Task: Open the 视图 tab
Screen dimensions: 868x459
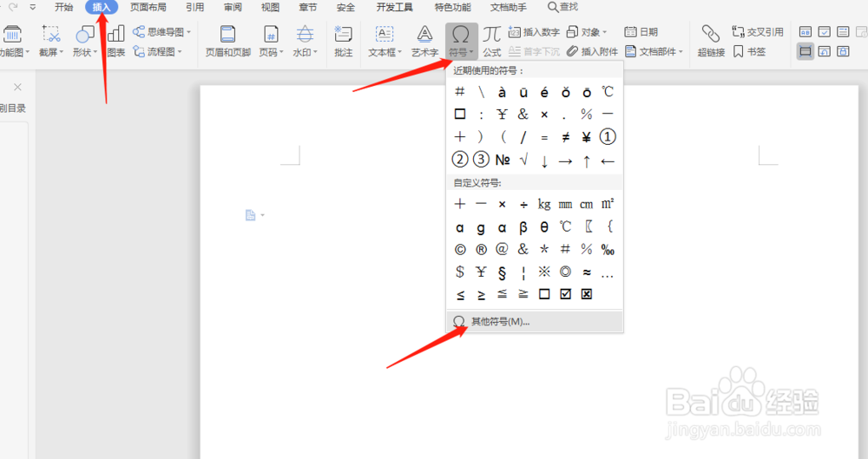Action: coord(270,7)
